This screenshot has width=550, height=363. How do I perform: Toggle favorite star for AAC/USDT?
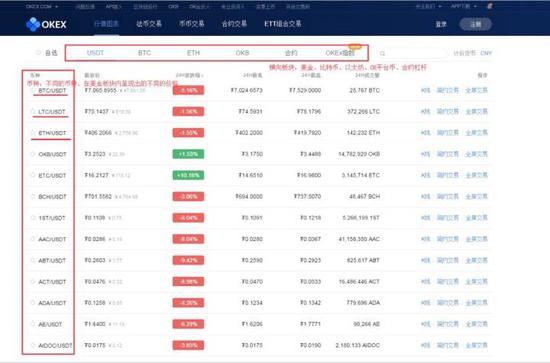pos(33,239)
